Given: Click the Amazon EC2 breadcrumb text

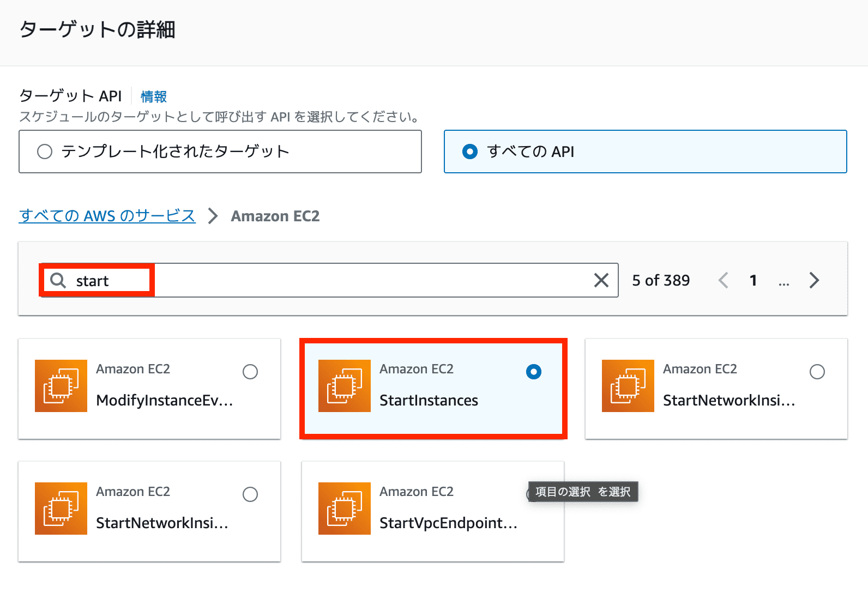Looking at the screenshot, I should (275, 216).
